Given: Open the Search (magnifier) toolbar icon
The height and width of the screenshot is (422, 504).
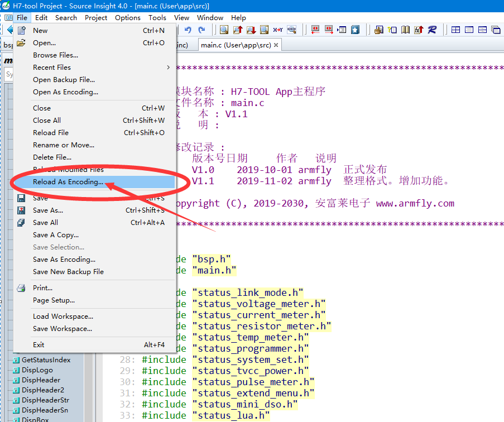Looking at the screenshot, I should [224, 30].
